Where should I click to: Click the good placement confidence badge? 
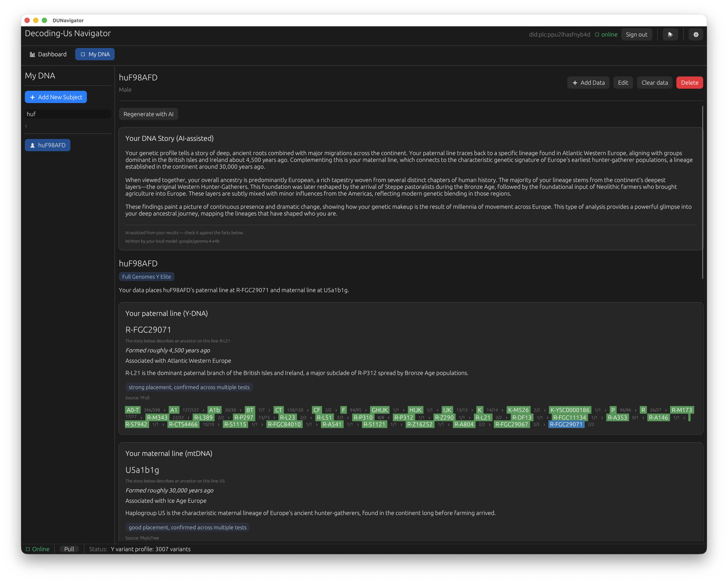187,528
